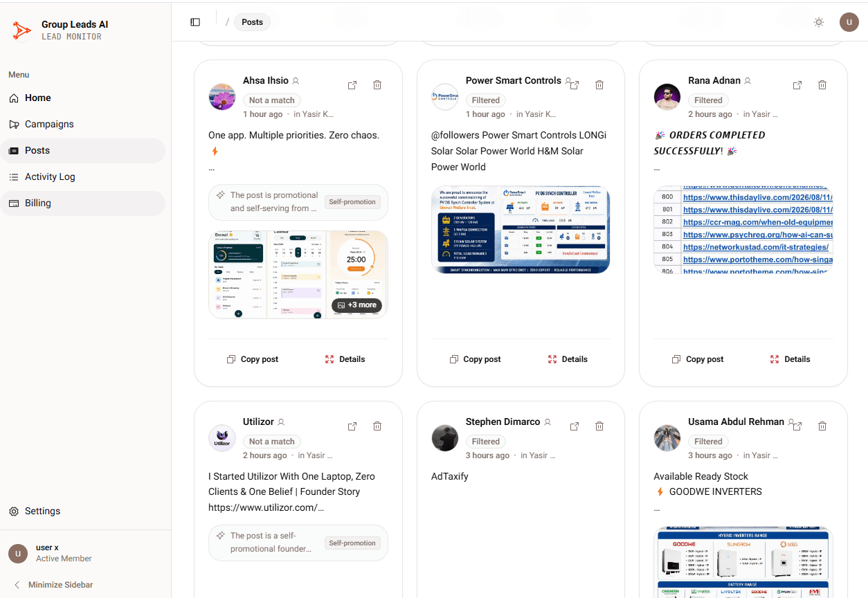The width and height of the screenshot is (868, 598).
Task: Open the +3 more images overlay
Action: click(356, 305)
